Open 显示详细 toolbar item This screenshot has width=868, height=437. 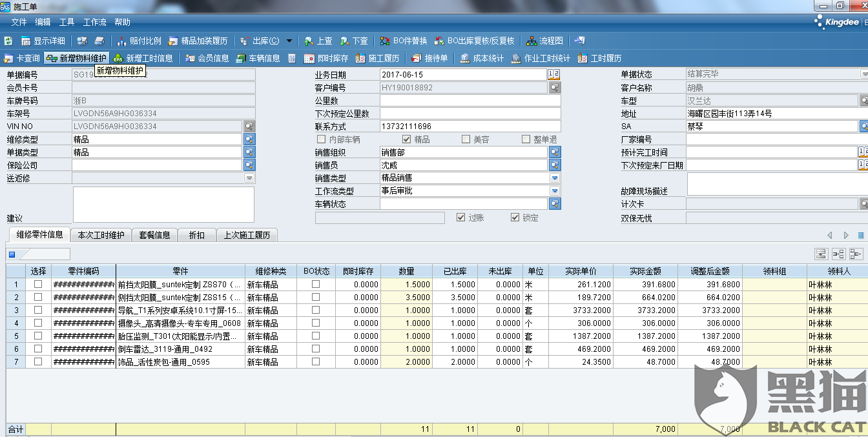(x=43, y=41)
